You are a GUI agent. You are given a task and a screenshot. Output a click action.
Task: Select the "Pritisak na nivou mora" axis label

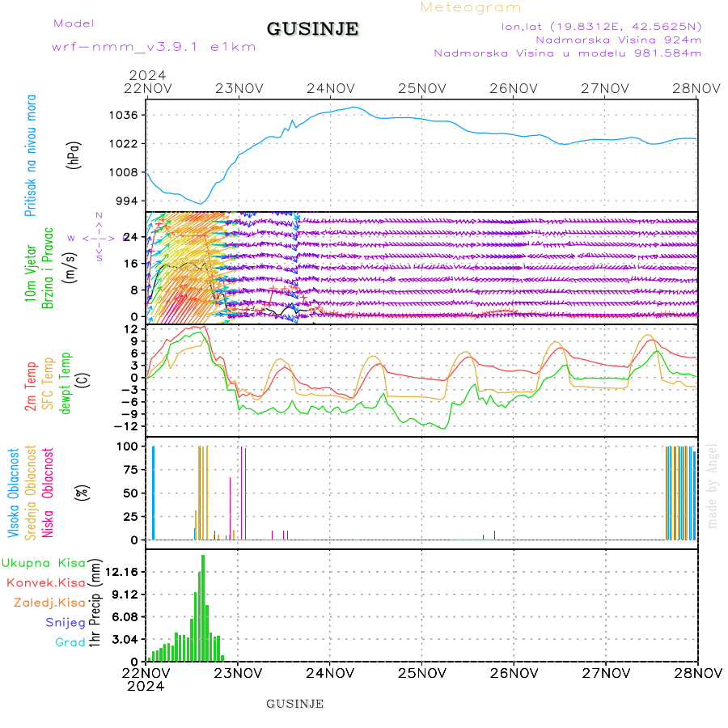click(31, 155)
